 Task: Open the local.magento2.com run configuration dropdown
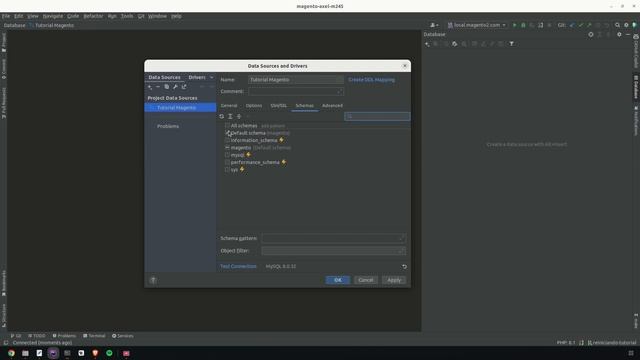[477, 25]
